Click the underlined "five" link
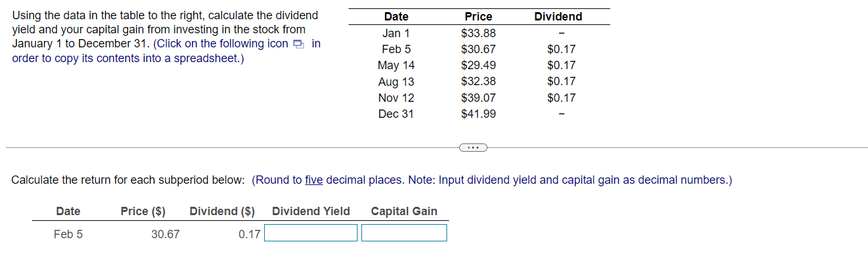 (314, 180)
